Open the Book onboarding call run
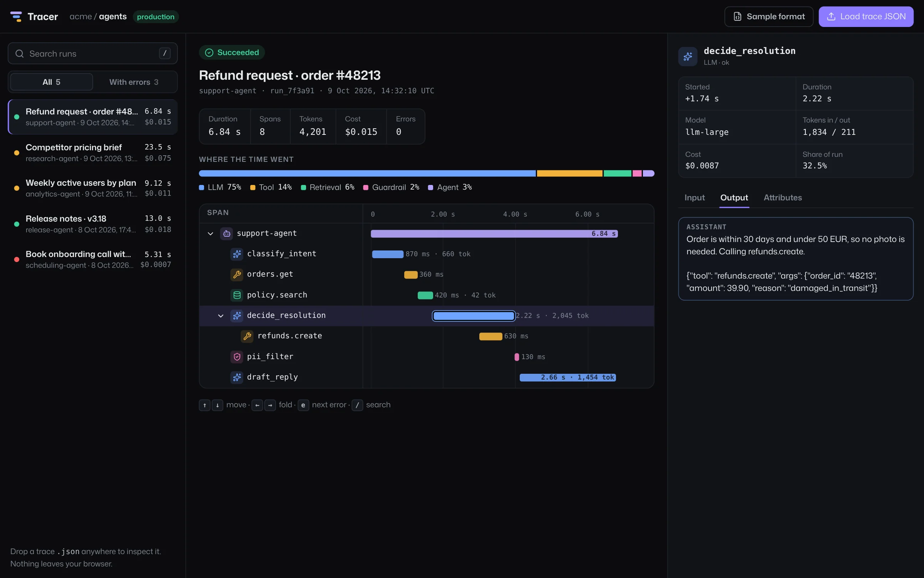 click(x=92, y=260)
